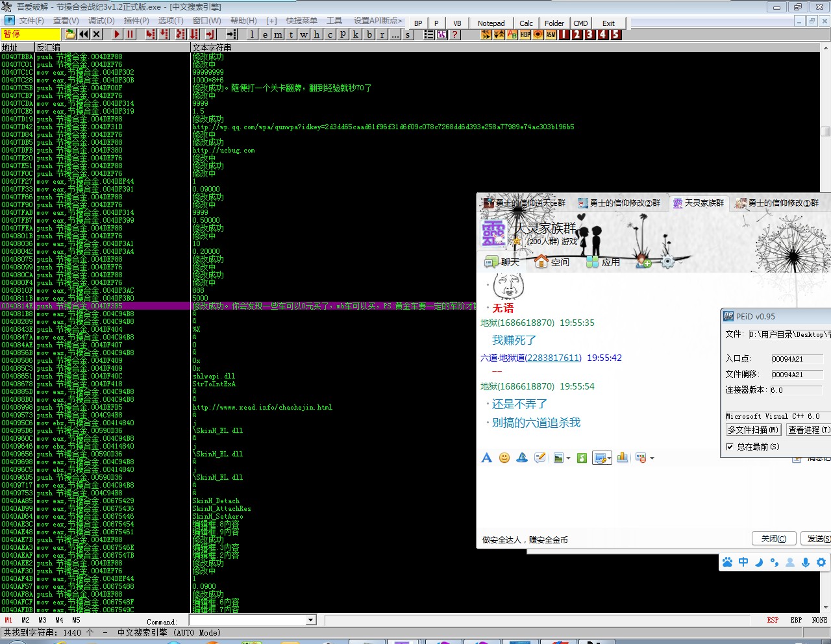
Task: Open the 空间 tab in chat window
Action: tap(552, 262)
